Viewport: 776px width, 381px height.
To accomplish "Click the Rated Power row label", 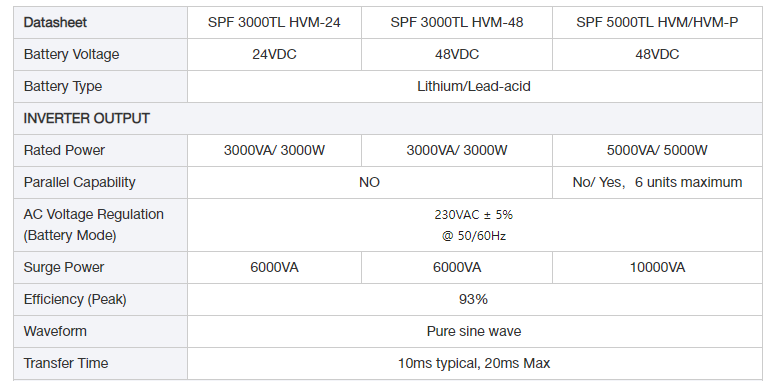I will (x=100, y=150).
